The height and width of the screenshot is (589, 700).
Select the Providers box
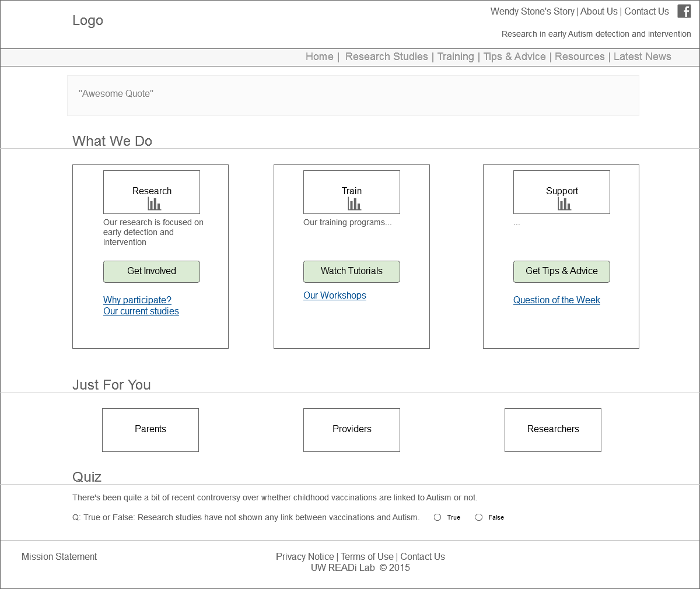pyautogui.click(x=352, y=430)
